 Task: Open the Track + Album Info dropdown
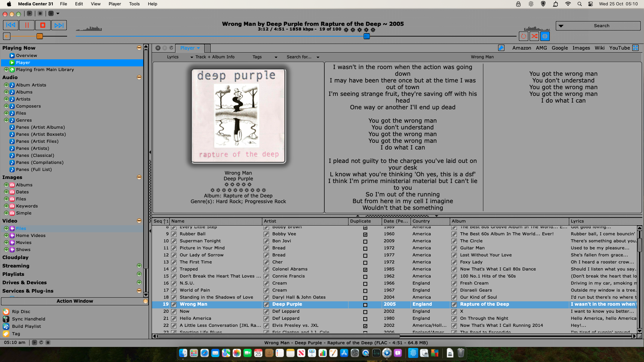[191, 57]
